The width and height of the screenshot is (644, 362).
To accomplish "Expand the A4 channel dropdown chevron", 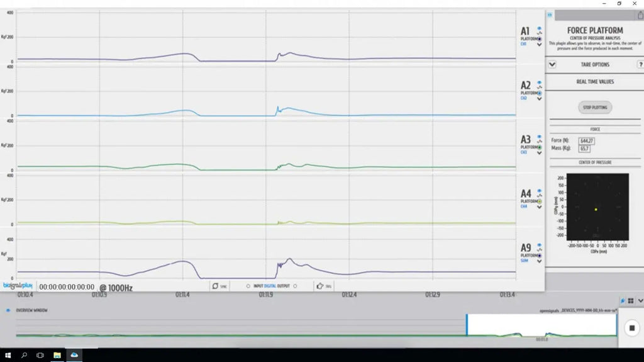I will (540, 206).
